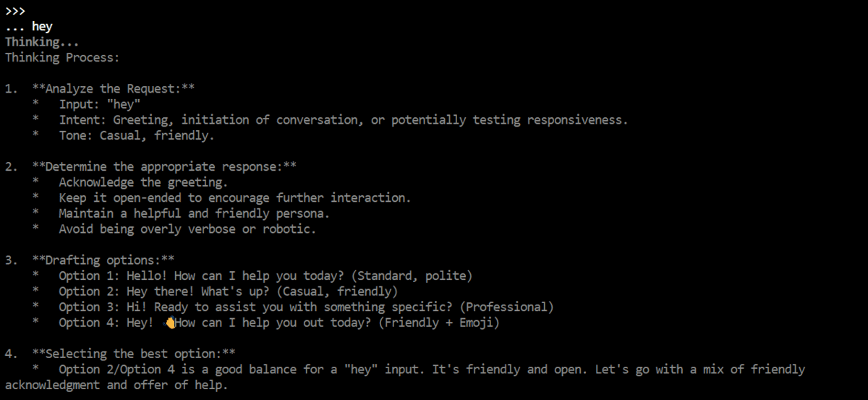Select the "Thinking..." status line

42,42
